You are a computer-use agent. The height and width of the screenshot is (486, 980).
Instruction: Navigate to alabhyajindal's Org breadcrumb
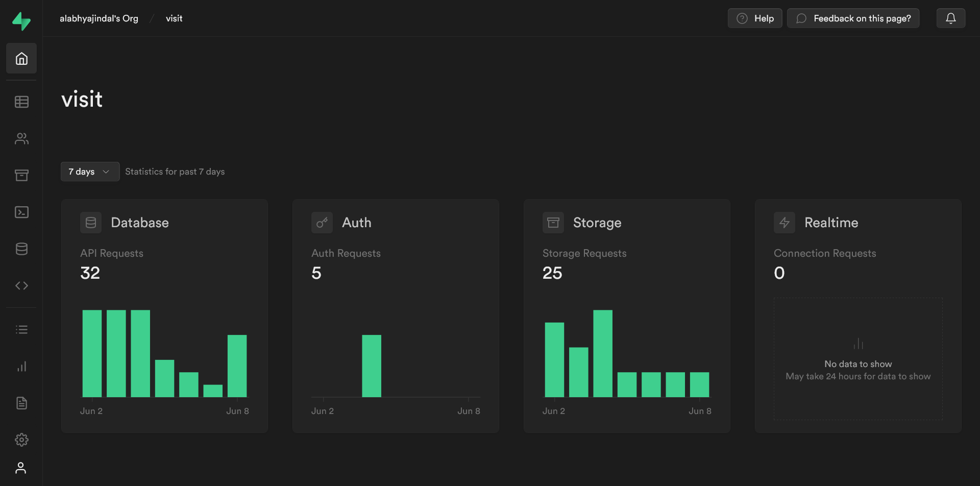99,18
